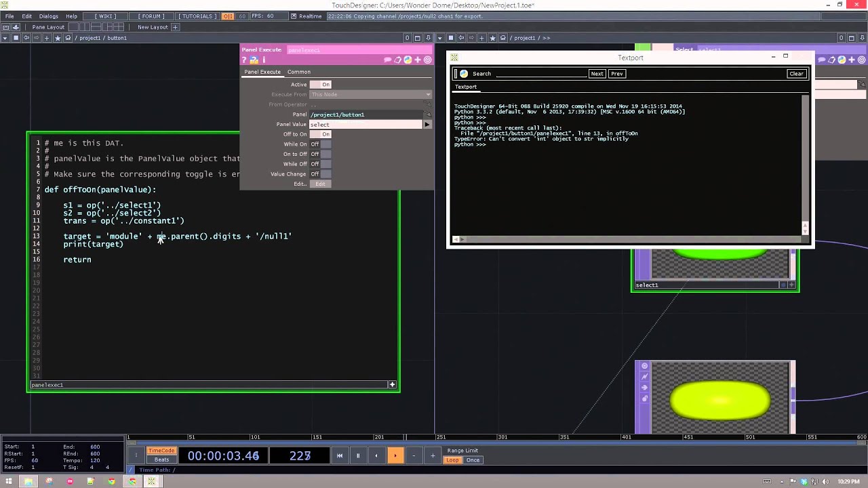Jump timeline to start
Image resolution: width=868 pixels, height=488 pixels.
coord(340,455)
